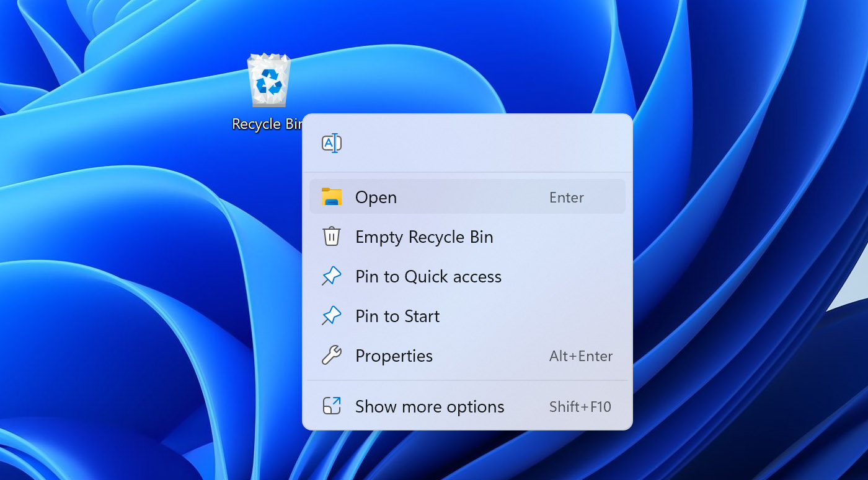Click the Rename icon in context menu
The image size is (868, 480).
point(332,143)
